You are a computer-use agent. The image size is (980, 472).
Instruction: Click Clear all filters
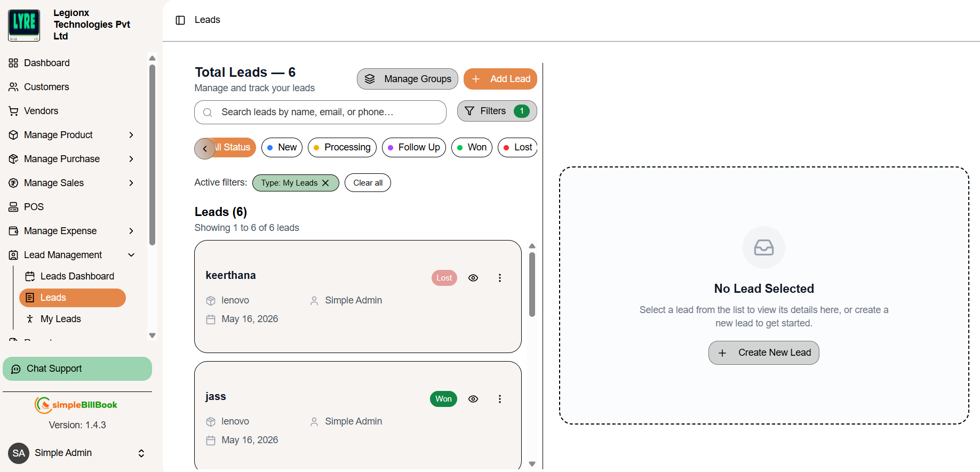pyautogui.click(x=368, y=183)
